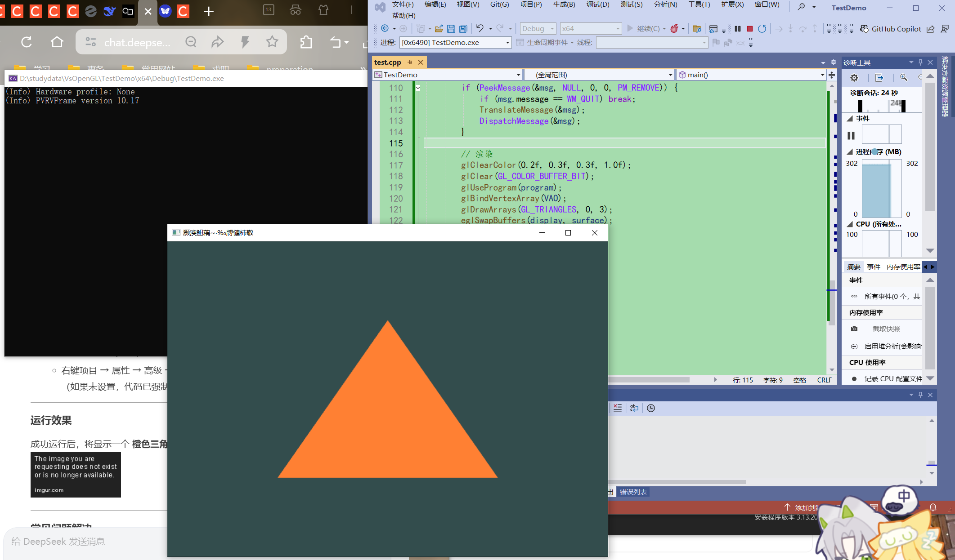The image size is (955, 560).
Task: Open the 调试(D) Debug menu
Action: [597, 4]
